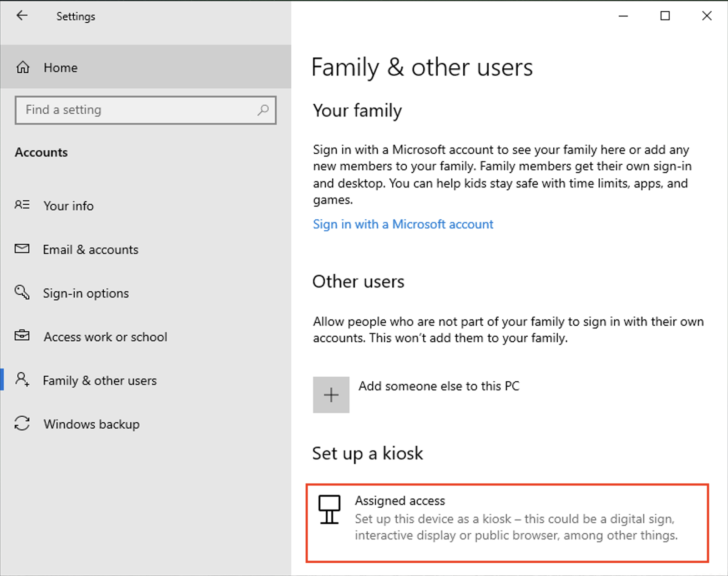Open Sign in with a Microsoft account
728x576 pixels.
pos(403,224)
